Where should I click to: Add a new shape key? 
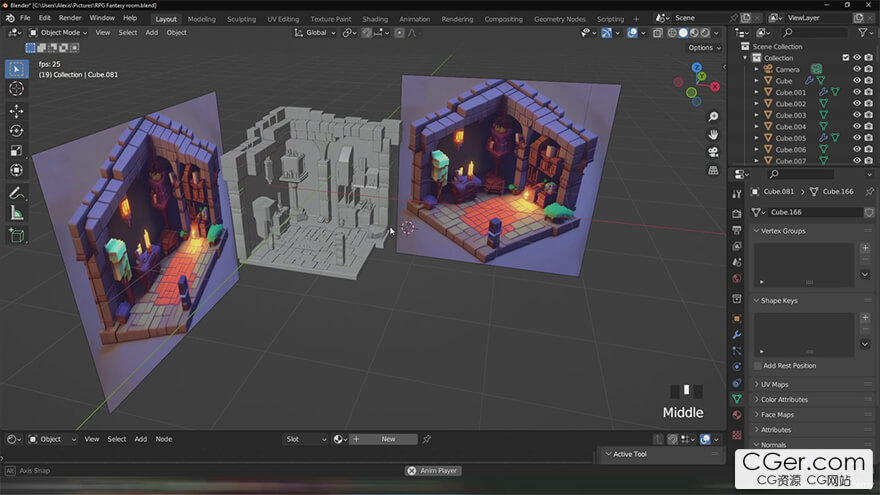[865, 318]
